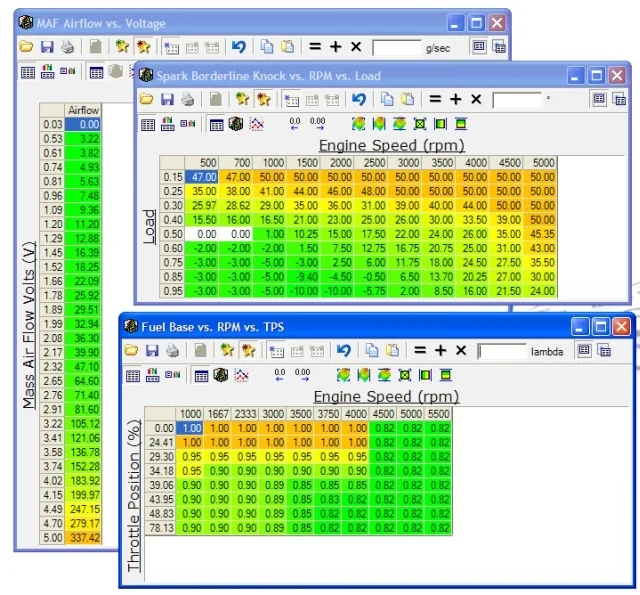Open file in Spark Borderline Knock window
Viewport: 640px width, 595px height.
(146, 99)
